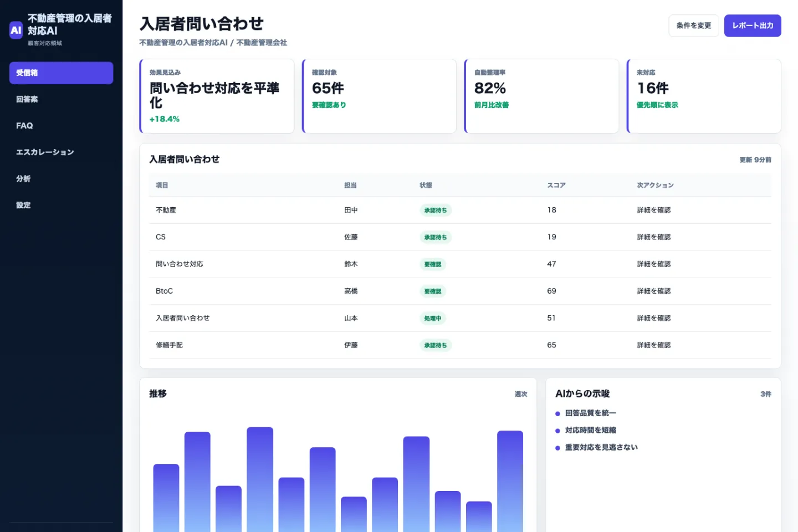798x532 pixels.
Task: Open 設定 in the sidebar
Action: 61,205
